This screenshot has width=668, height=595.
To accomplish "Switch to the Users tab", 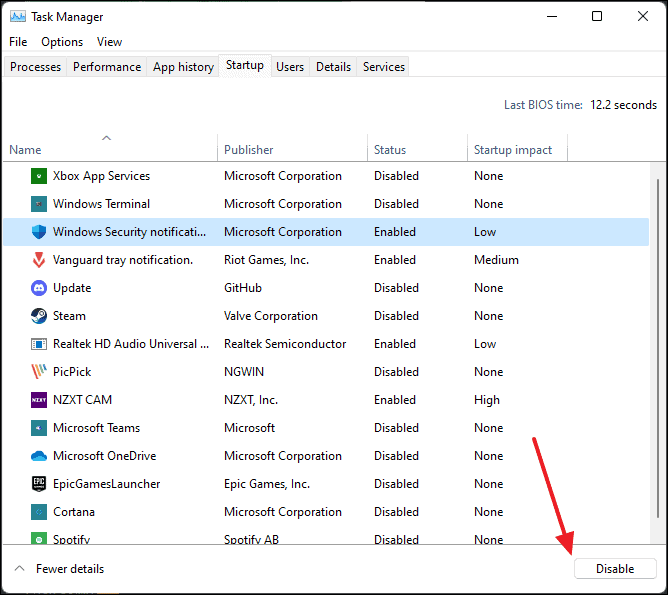I will pyautogui.click(x=290, y=67).
